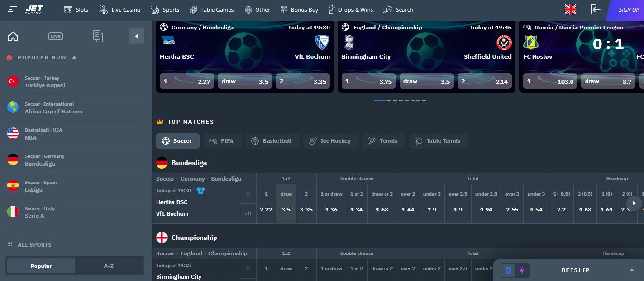
Task: Open Hertha BSC match statistics icon
Action: pos(248,213)
